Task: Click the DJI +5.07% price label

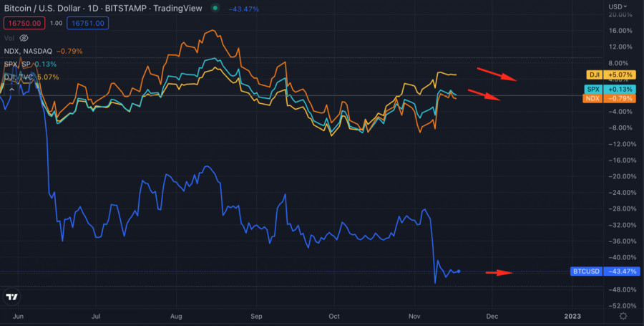Action: (x=611, y=75)
